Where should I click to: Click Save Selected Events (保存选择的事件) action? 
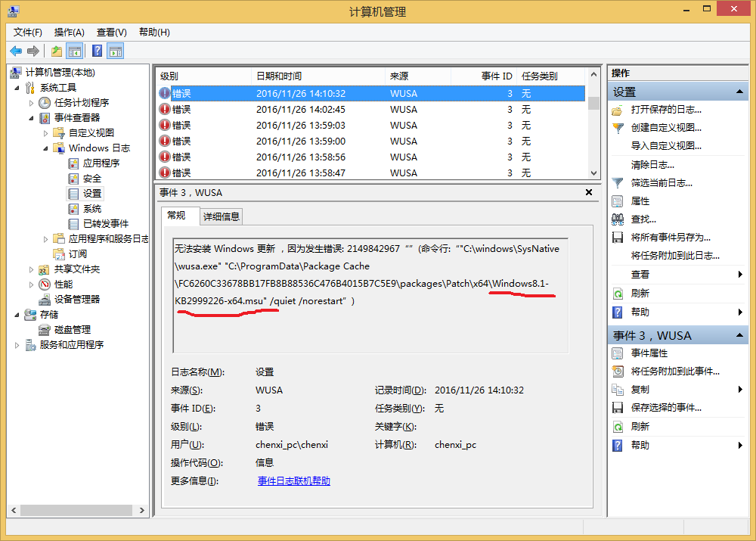[666, 408]
